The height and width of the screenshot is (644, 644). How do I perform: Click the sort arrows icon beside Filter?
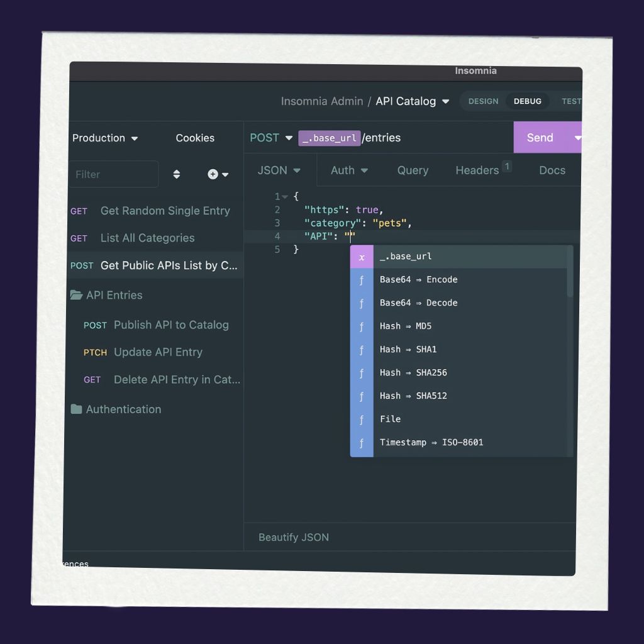(x=177, y=174)
